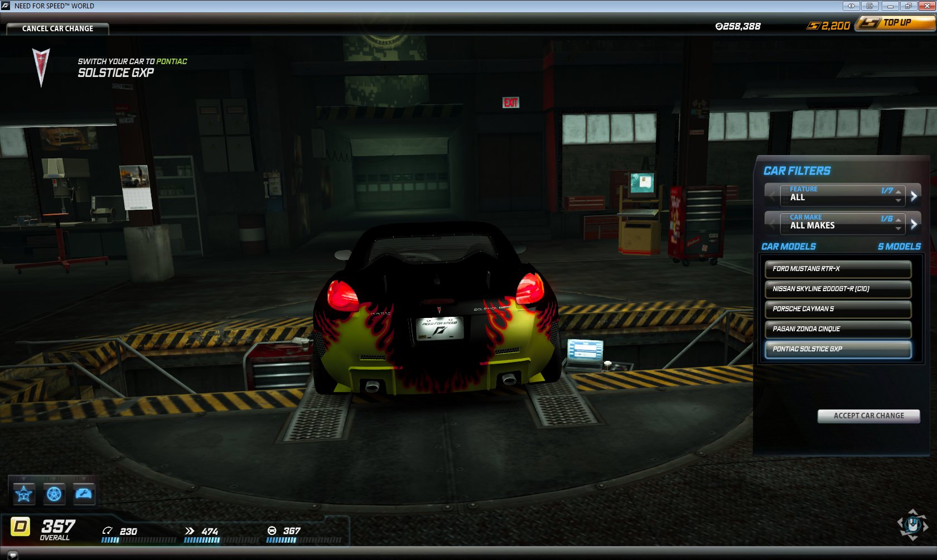The height and width of the screenshot is (560, 937).
Task: Go back on Car Make filter left arrow
Action: click(x=772, y=224)
